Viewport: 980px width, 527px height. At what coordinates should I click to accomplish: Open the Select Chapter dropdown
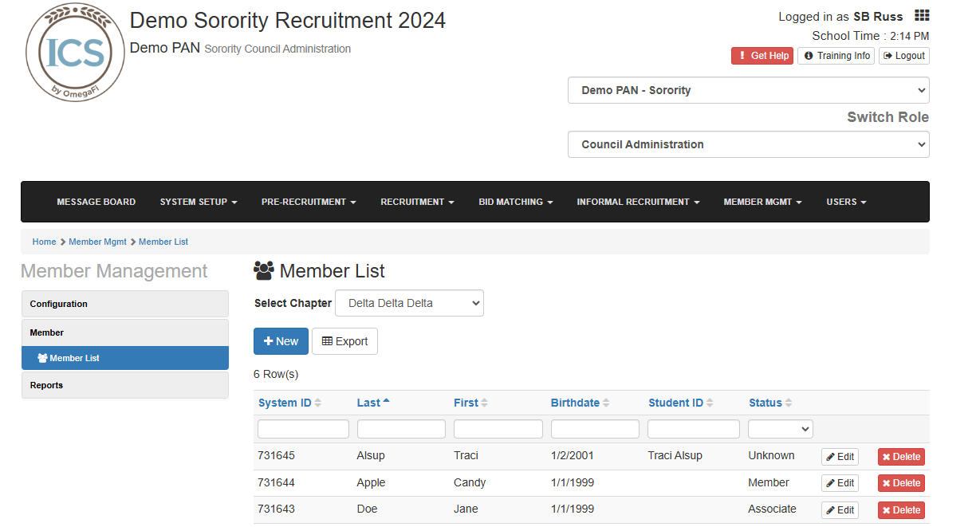click(409, 303)
